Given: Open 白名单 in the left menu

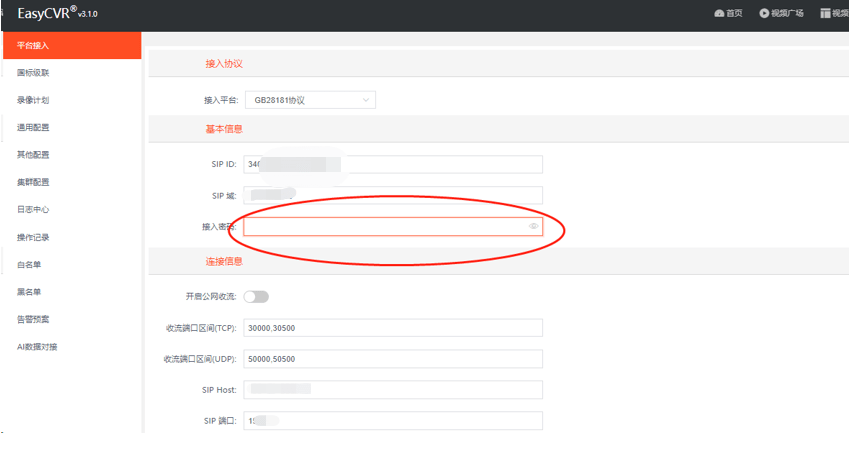Looking at the screenshot, I should pyautogui.click(x=30, y=265).
